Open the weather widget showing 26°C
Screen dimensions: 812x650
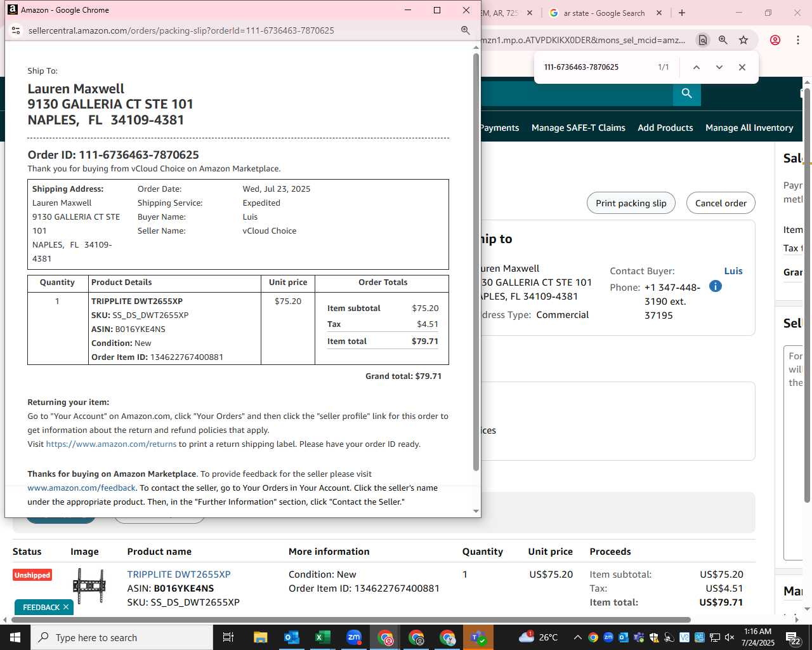538,637
